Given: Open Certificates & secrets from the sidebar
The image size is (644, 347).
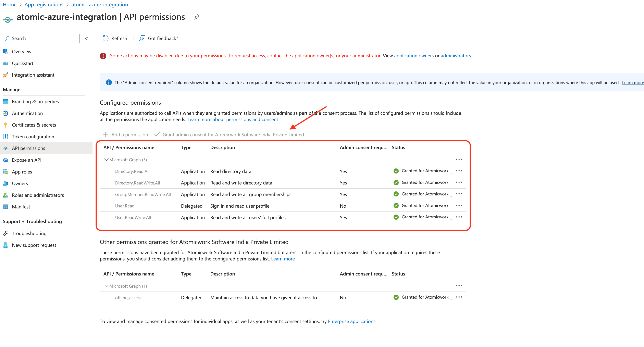Looking at the screenshot, I should coord(34,125).
